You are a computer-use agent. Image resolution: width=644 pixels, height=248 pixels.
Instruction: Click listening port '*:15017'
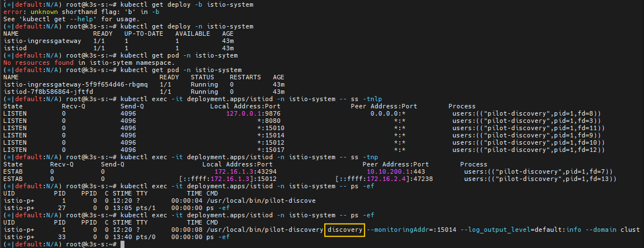[271, 150]
